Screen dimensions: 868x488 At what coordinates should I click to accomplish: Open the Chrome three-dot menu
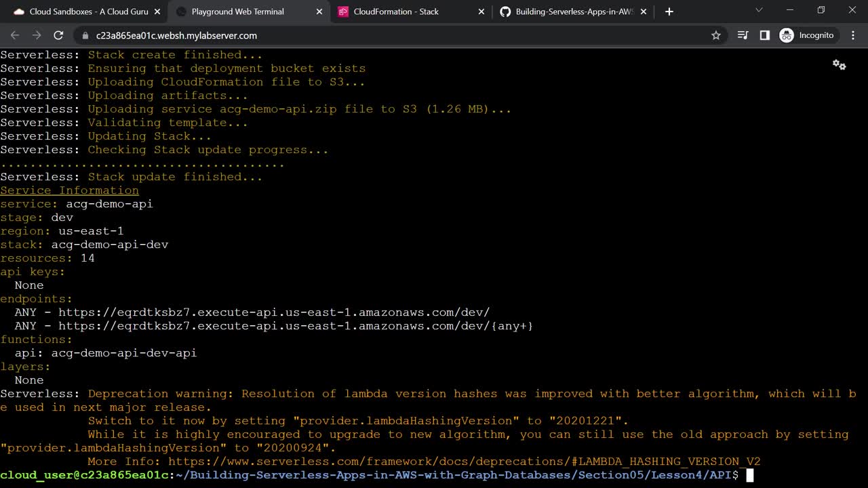point(853,35)
